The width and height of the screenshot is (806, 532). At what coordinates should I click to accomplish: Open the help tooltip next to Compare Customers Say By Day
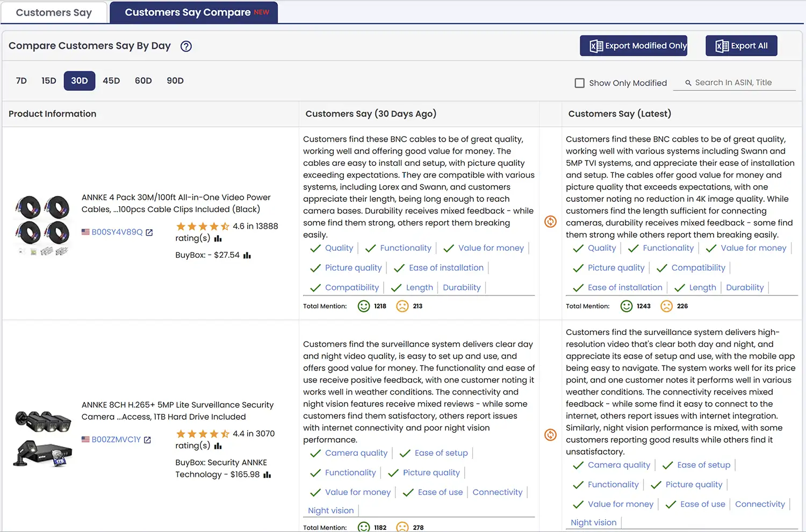pyautogui.click(x=186, y=46)
